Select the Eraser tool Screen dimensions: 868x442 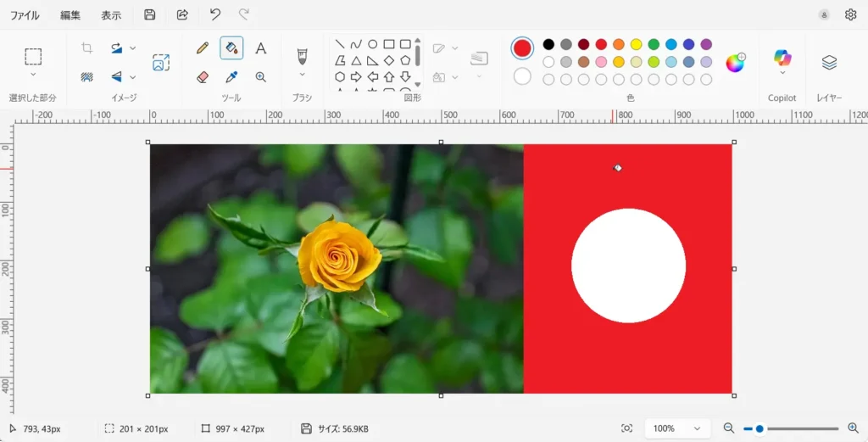[x=203, y=77]
